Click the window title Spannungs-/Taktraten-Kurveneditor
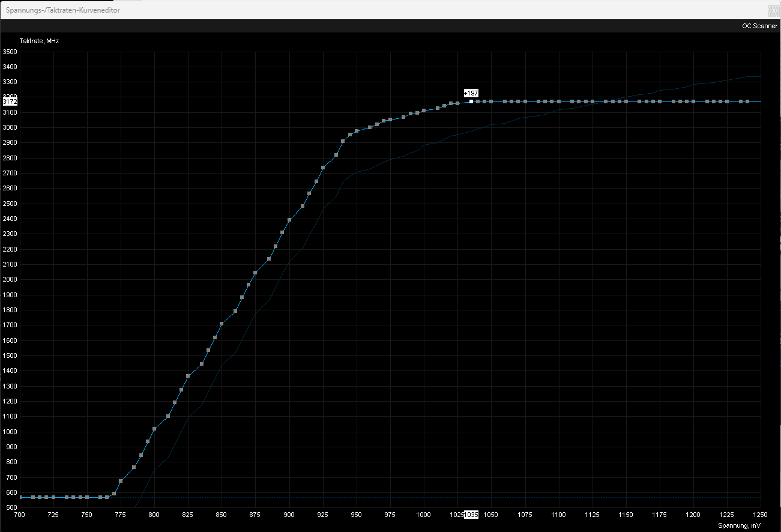 pos(62,10)
